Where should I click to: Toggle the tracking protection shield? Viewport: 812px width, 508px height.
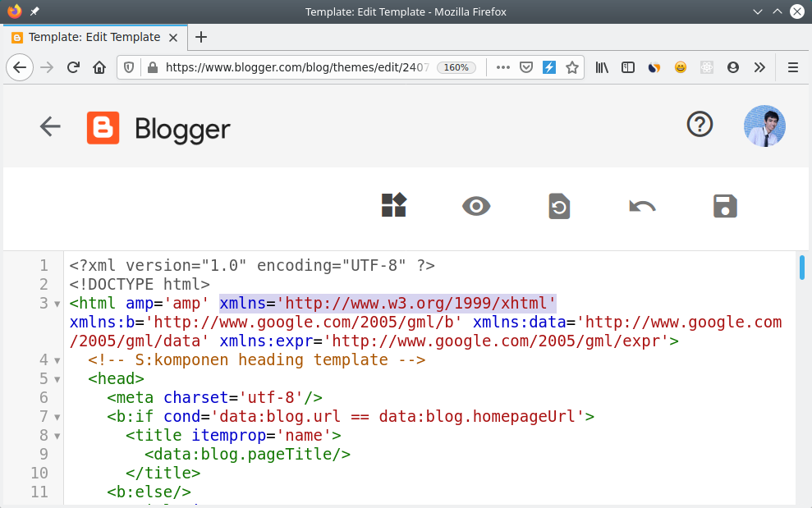tap(129, 67)
